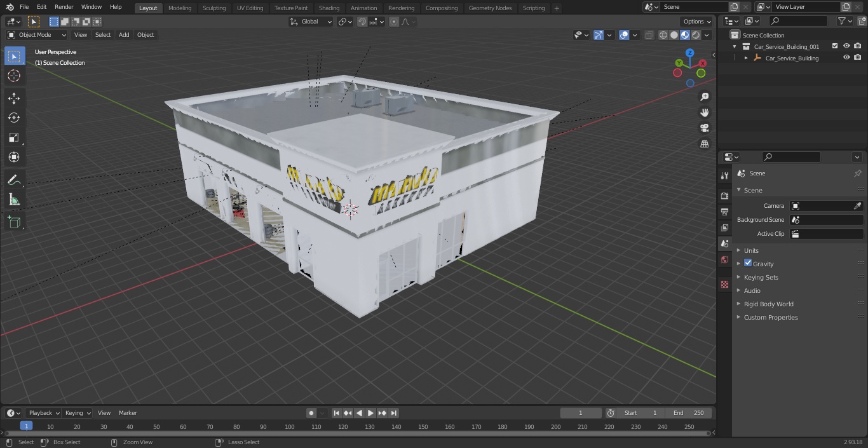The height and width of the screenshot is (448, 868).
Task: Open the Keying dropdown in timeline
Action: [78, 413]
